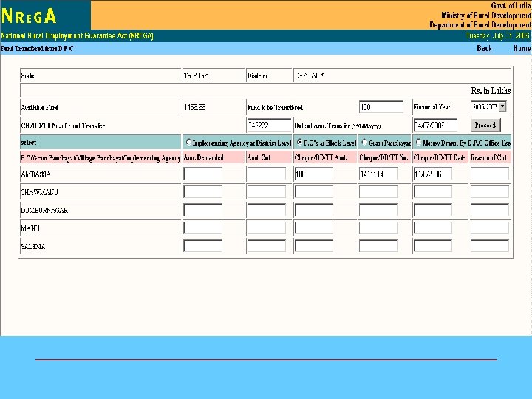Click the Proceed button
The width and height of the screenshot is (532, 399).
pyautogui.click(x=485, y=125)
